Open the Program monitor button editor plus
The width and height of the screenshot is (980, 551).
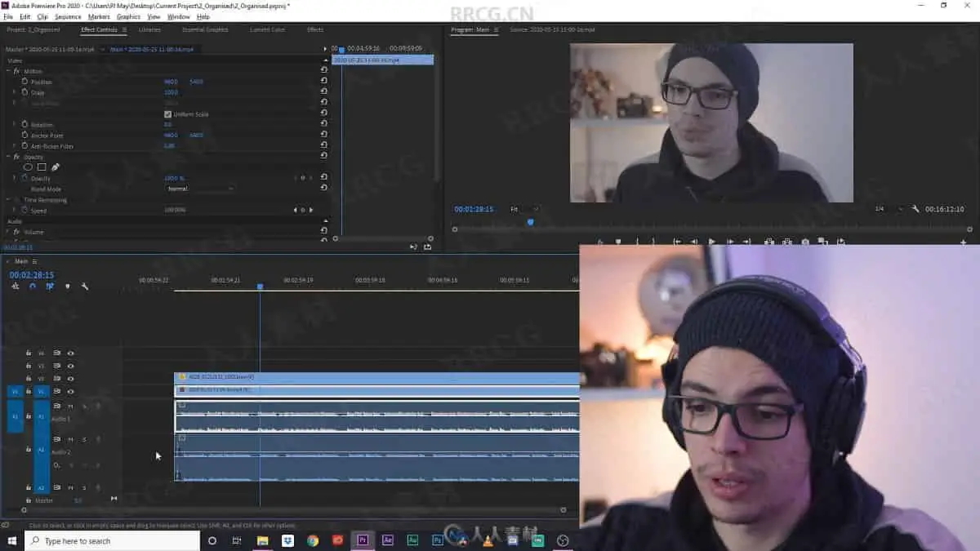pos(964,242)
